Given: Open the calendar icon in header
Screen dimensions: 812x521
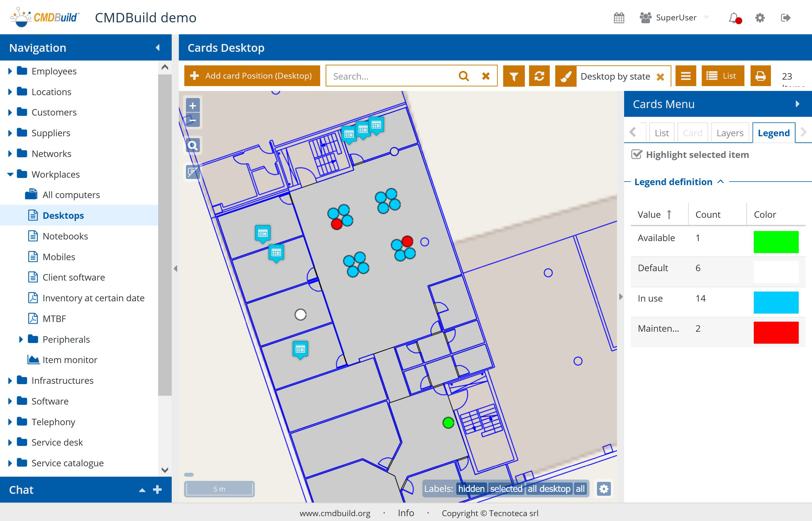Looking at the screenshot, I should pyautogui.click(x=619, y=17).
